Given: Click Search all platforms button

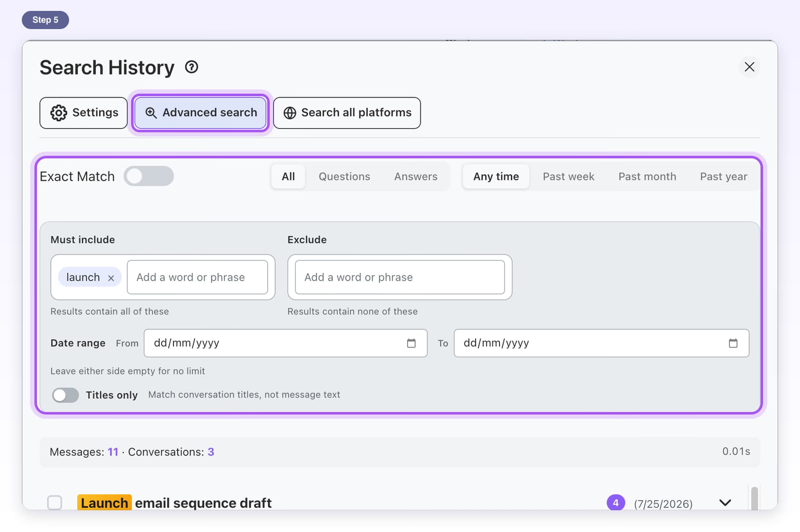Looking at the screenshot, I should (347, 113).
